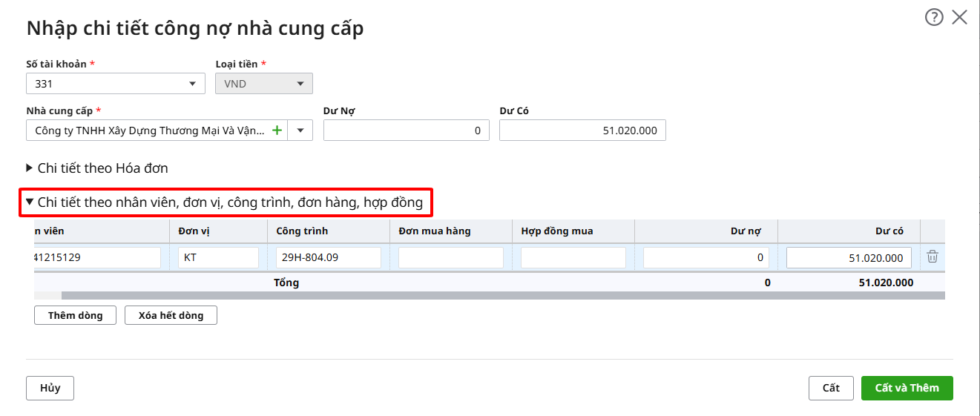This screenshot has height=416, width=980.
Task: Collapse Chi tiết theo nhân viên section
Action: coord(223,202)
